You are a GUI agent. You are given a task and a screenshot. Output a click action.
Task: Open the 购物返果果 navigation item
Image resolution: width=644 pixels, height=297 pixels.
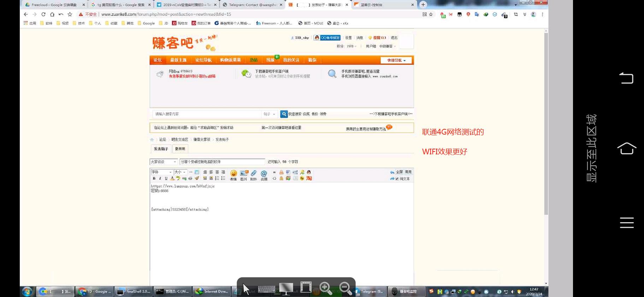(x=230, y=60)
